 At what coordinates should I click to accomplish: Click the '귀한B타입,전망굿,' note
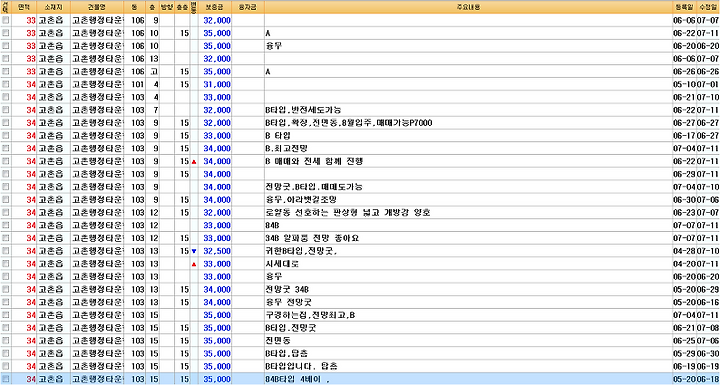coord(302,251)
